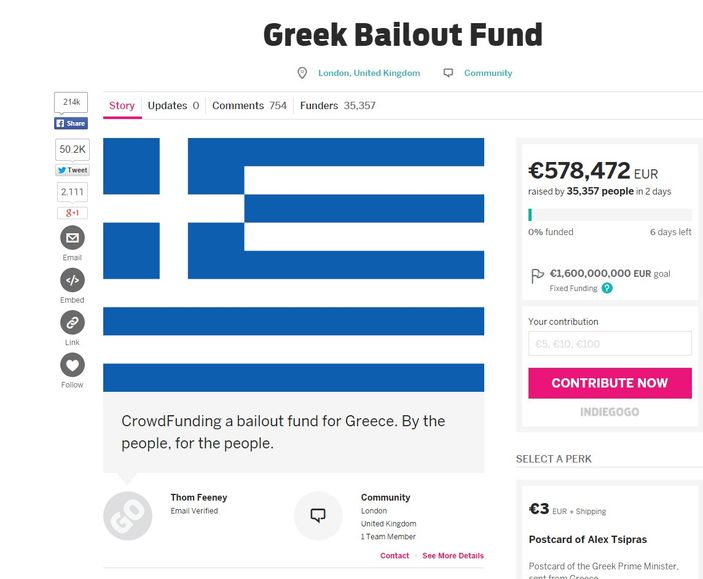The height and width of the screenshot is (579, 703).
Task: Click the contribution amount input field
Action: pyautogui.click(x=609, y=344)
